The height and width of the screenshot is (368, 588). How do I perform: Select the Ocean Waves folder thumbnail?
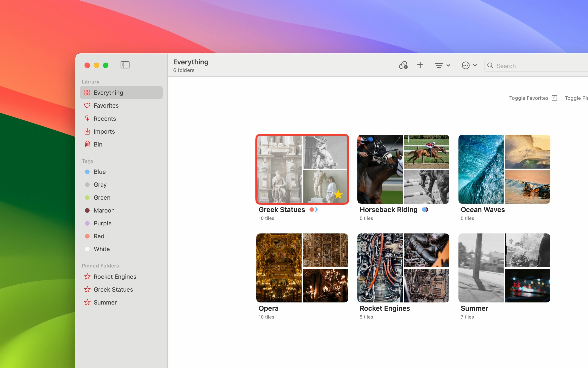click(504, 169)
